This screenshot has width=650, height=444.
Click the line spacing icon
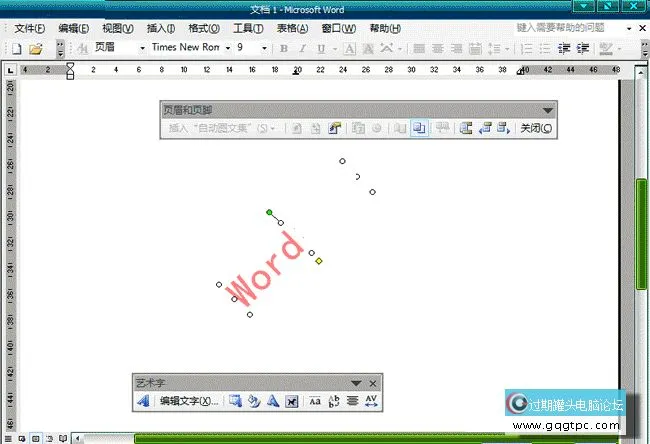(x=494, y=49)
